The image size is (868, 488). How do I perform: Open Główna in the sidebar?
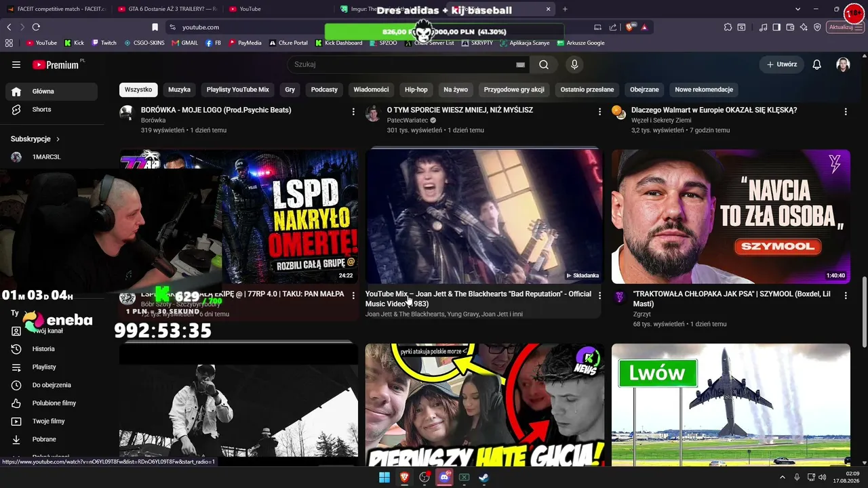coord(52,91)
